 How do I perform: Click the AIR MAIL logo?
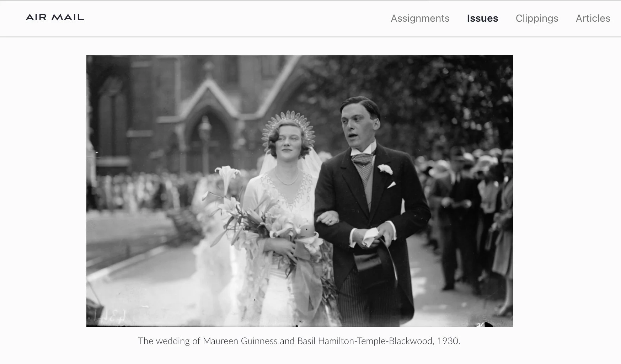tap(55, 17)
